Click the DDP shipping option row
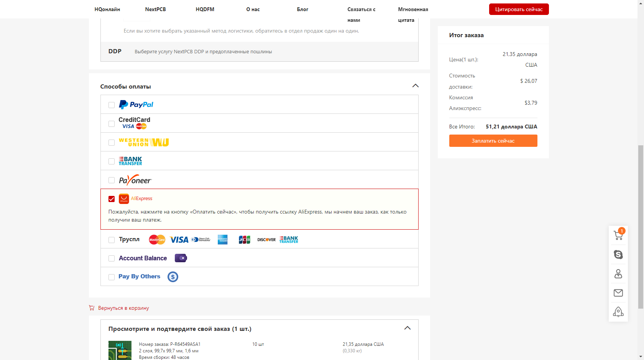Screen dimensions: 644x360 (260, 51)
